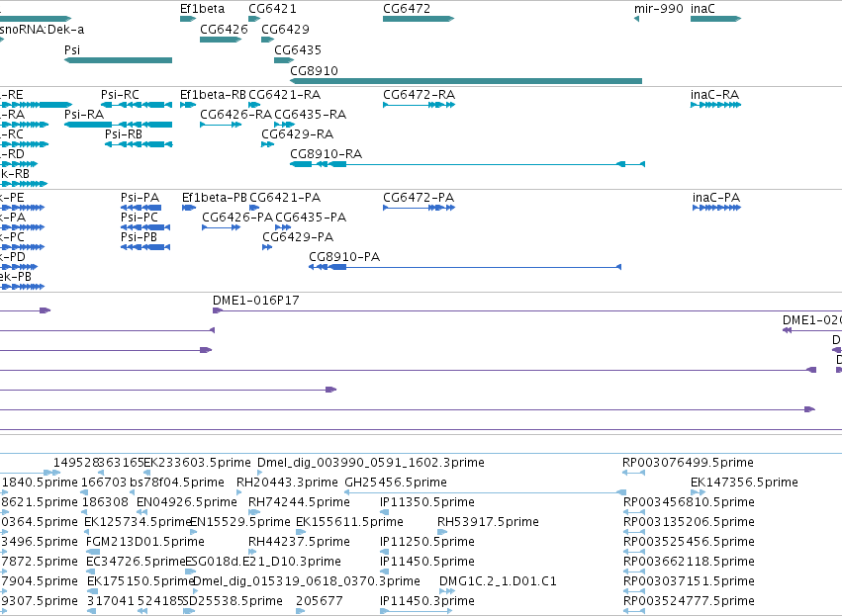Select snoRNA:Dek-a label

coord(42,29)
